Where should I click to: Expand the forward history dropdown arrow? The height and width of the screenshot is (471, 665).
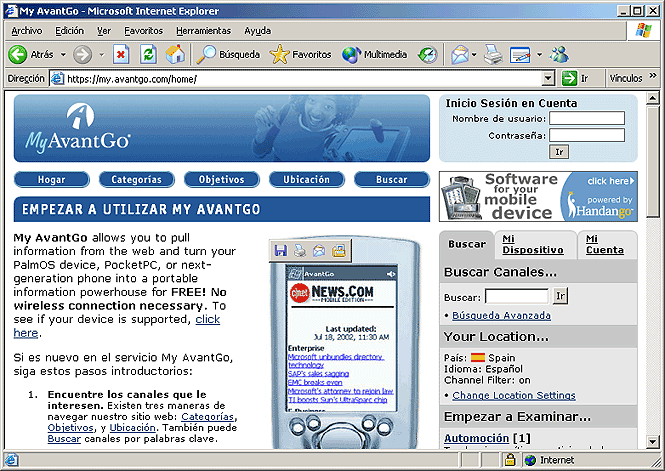[101, 55]
